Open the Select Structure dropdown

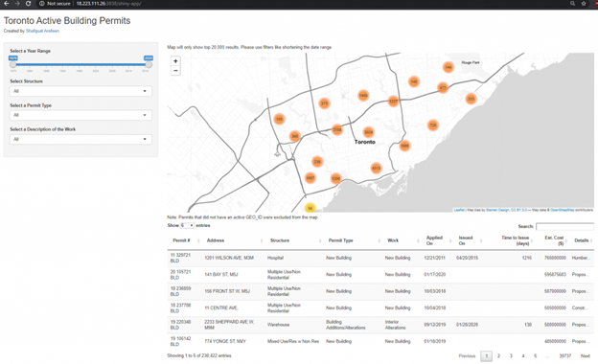coord(80,91)
